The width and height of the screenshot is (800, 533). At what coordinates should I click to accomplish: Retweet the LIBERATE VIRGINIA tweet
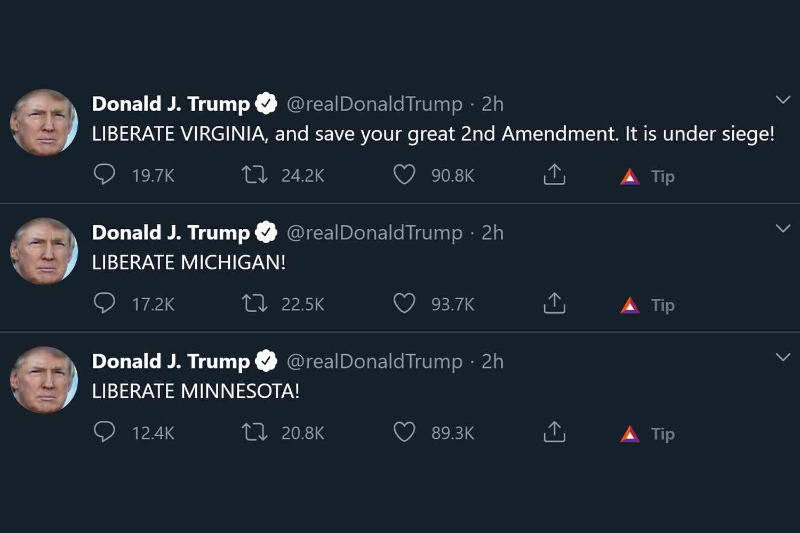click(254, 175)
